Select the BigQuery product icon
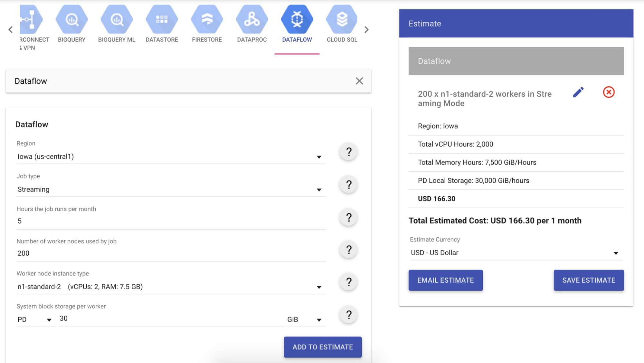 click(x=71, y=19)
